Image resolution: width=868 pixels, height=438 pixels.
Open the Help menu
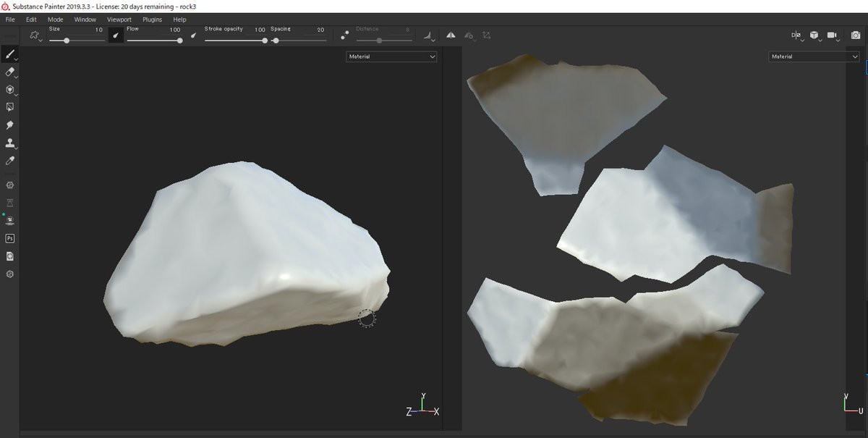point(179,20)
